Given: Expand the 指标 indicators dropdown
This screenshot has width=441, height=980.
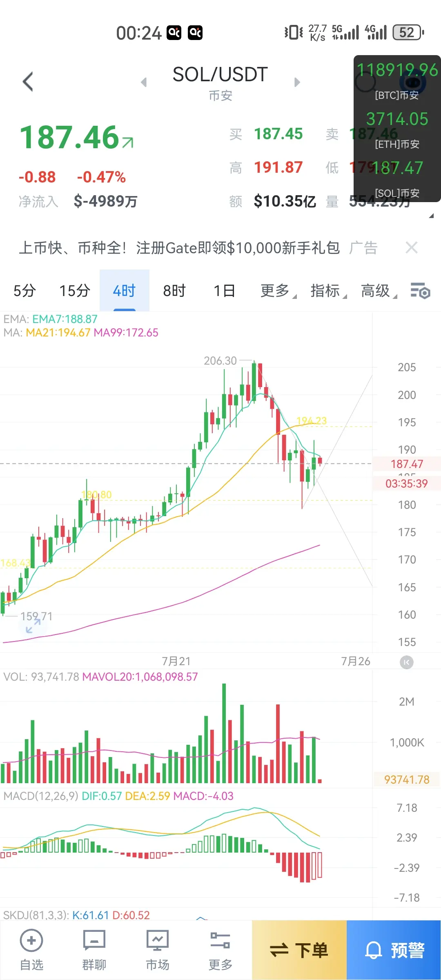Looking at the screenshot, I should 329,291.
